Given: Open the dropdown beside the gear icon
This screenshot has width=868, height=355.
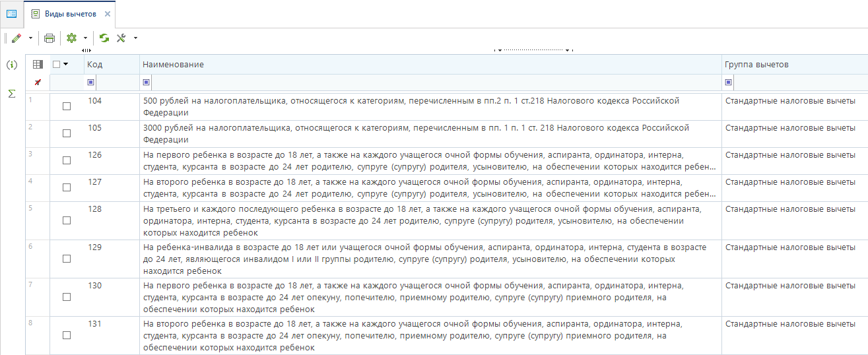Looking at the screenshot, I should [x=85, y=38].
